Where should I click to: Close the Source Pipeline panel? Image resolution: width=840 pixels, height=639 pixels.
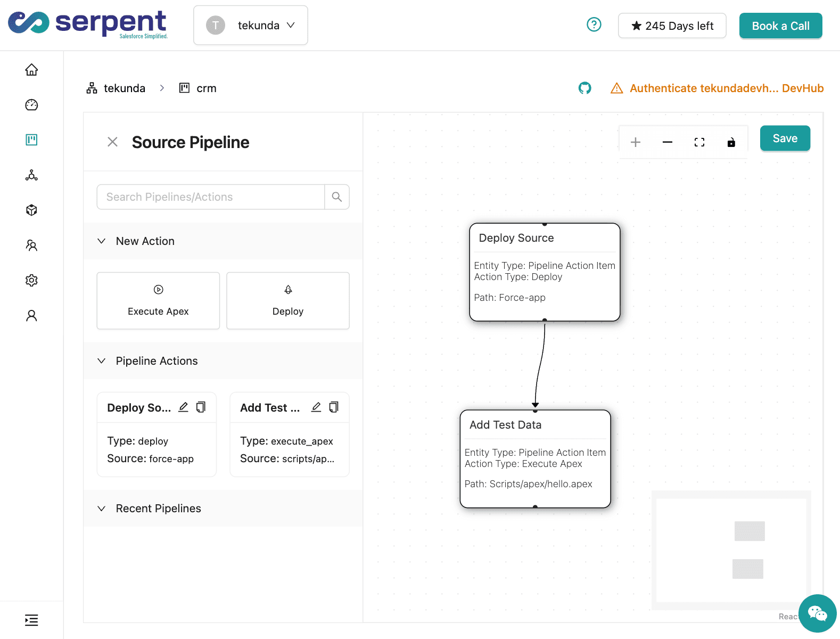pyautogui.click(x=112, y=142)
